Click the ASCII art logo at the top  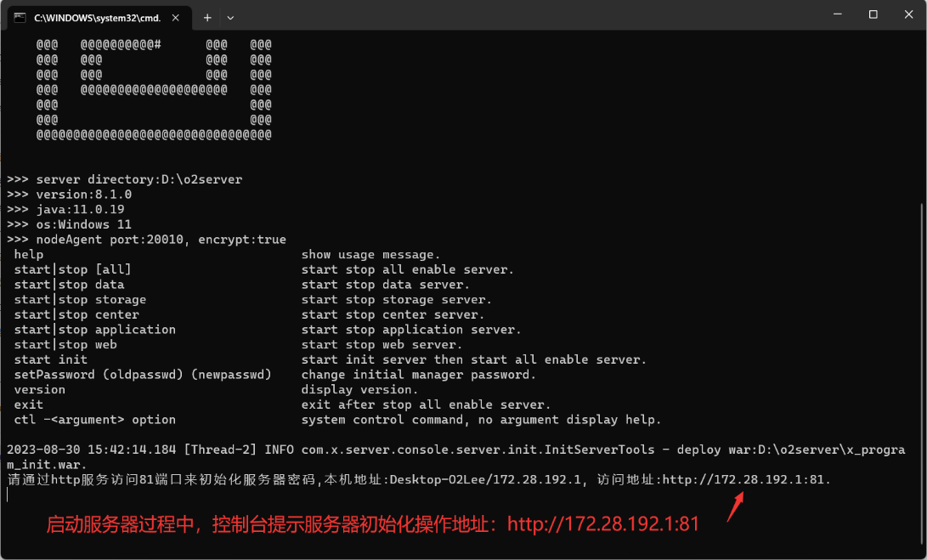(154, 89)
